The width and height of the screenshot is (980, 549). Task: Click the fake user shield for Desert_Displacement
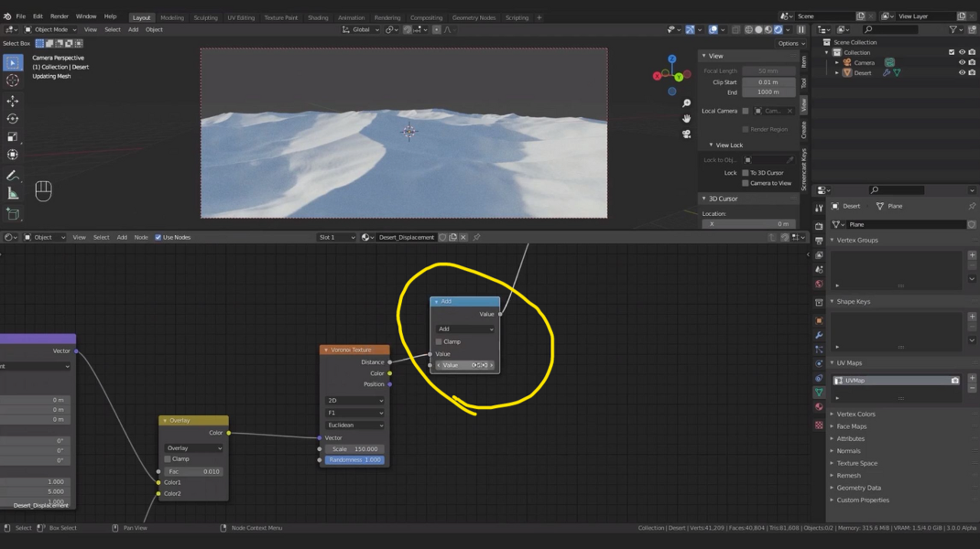click(443, 237)
